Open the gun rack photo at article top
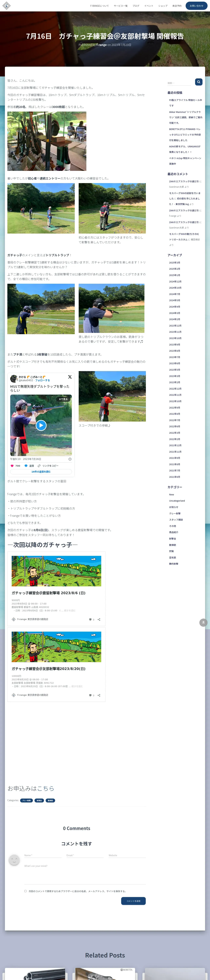 [47, 141]
